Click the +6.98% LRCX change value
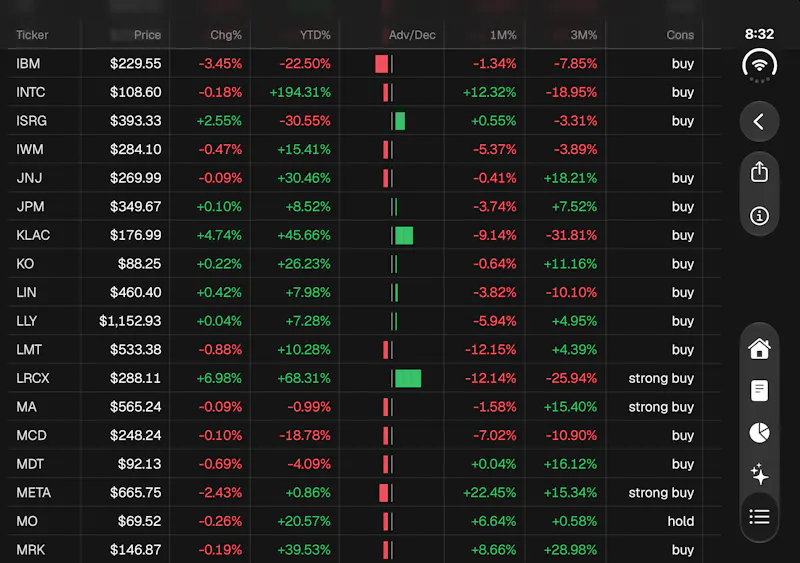This screenshot has width=800, height=563. 219,378
